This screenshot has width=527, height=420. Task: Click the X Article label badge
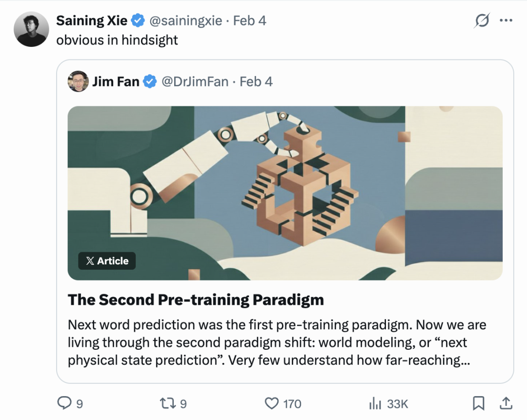[107, 261]
